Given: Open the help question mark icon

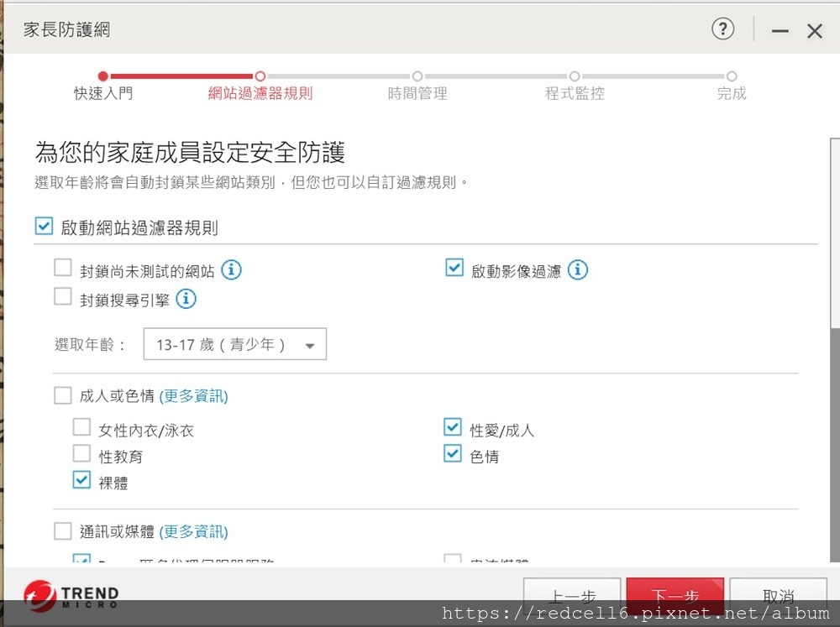Looking at the screenshot, I should 722,29.
